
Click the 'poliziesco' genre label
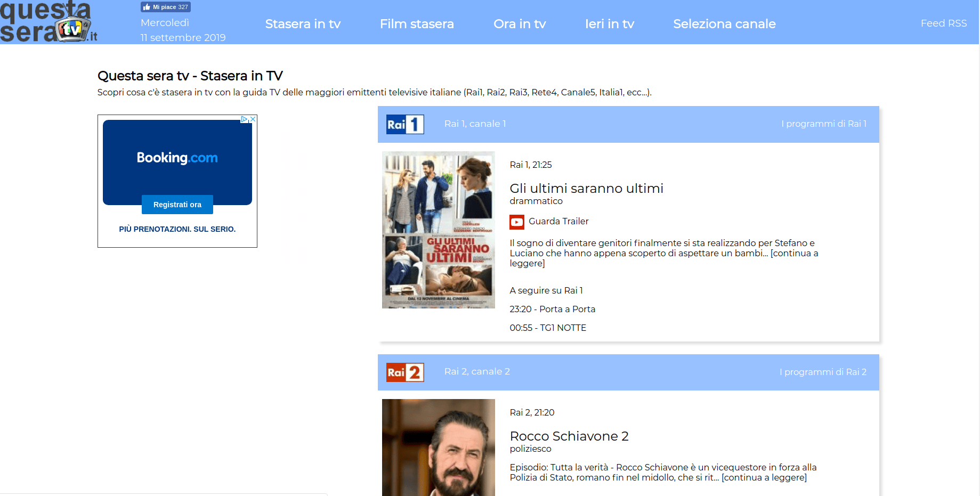[x=530, y=449]
